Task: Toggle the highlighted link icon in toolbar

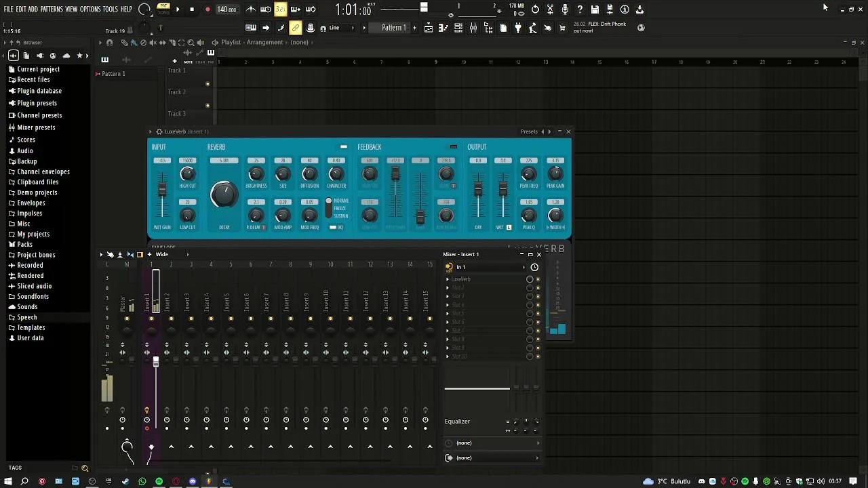Action: pos(295,28)
